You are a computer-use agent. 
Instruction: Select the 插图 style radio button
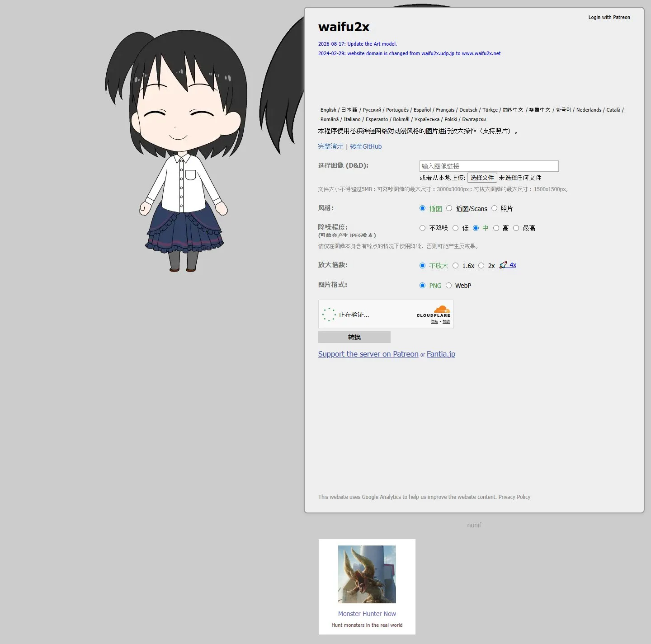(422, 208)
